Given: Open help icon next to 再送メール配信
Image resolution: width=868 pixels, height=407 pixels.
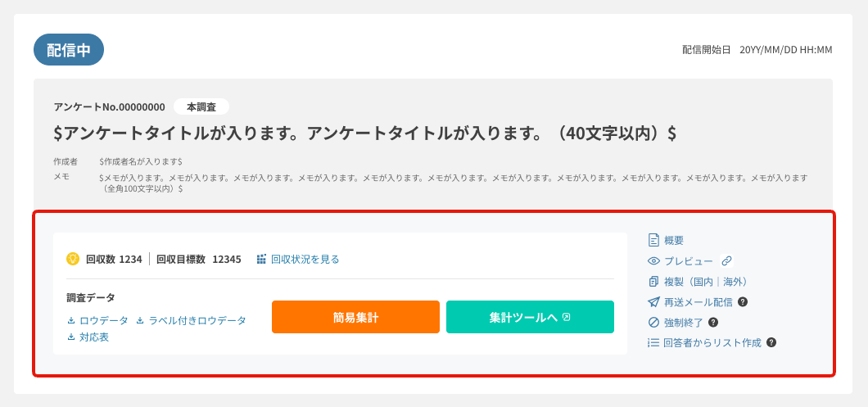Looking at the screenshot, I should point(744,302).
